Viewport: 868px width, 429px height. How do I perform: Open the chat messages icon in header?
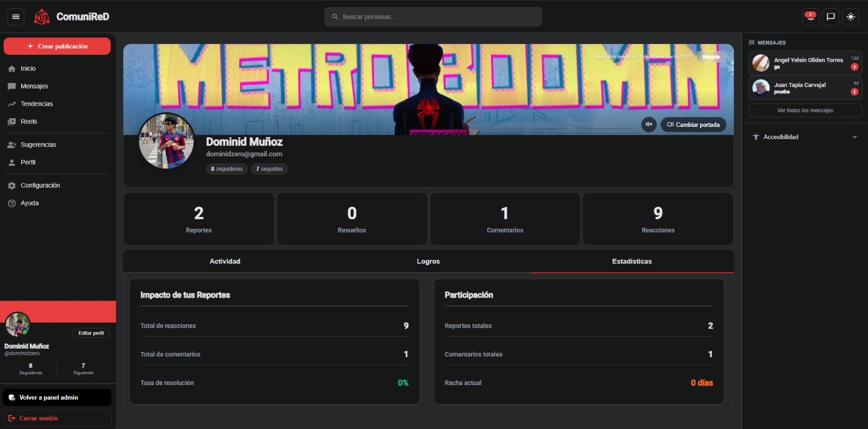pyautogui.click(x=831, y=17)
